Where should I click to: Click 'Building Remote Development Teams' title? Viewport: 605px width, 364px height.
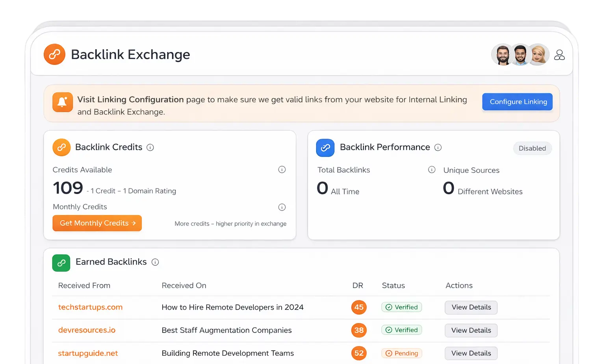(x=228, y=353)
